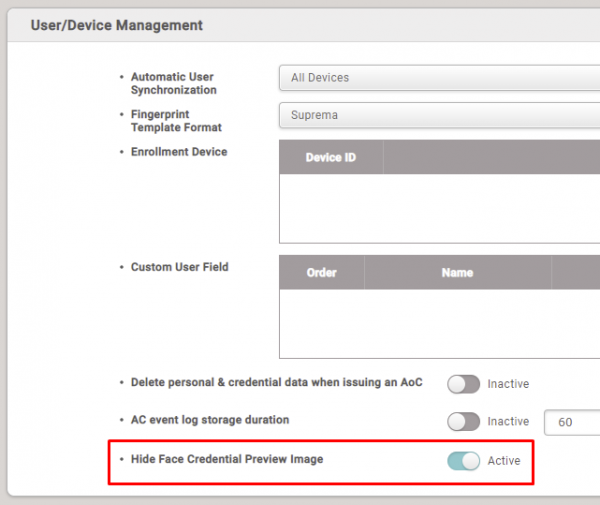Open the Automatic User Synchronization dropdown
The image size is (600, 505).
click(x=438, y=77)
